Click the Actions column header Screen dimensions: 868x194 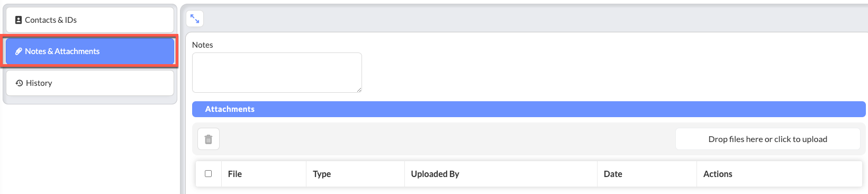718,174
